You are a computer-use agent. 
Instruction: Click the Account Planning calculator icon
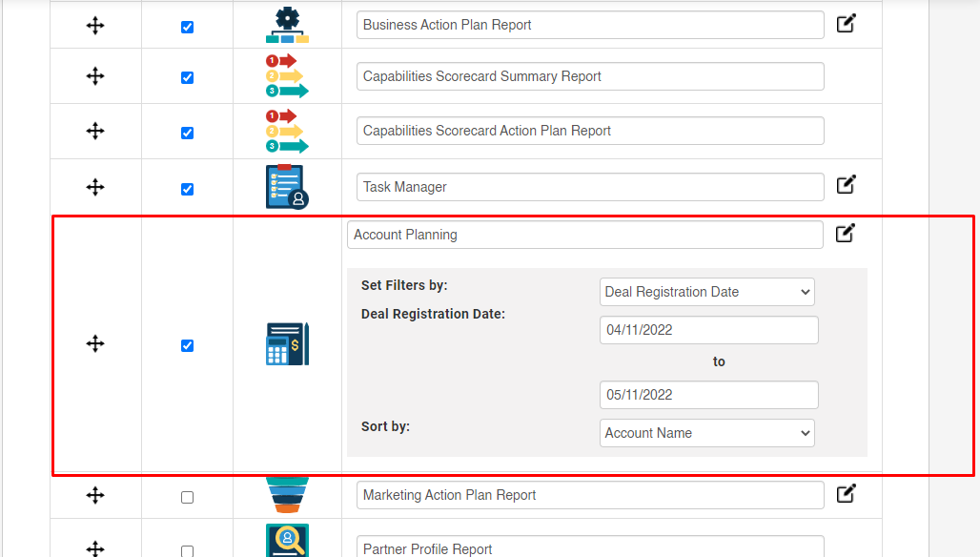pos(287,343)
